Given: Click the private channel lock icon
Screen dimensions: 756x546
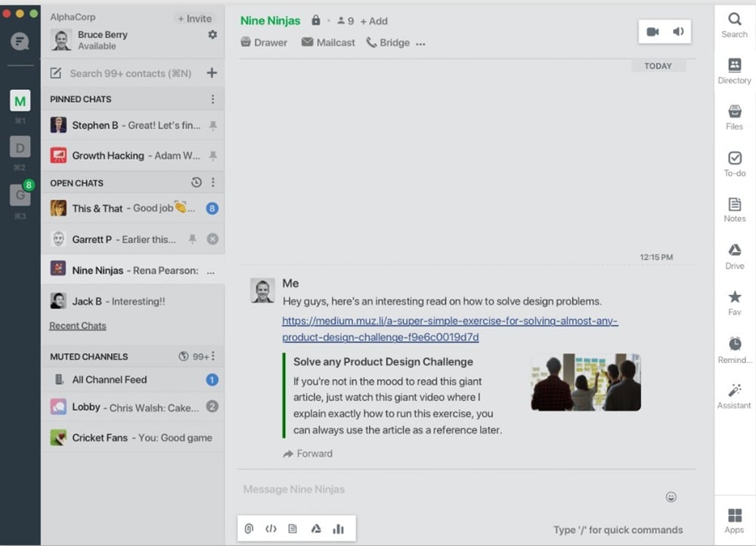Looking at the screenshot, I should tap(316, 20).
